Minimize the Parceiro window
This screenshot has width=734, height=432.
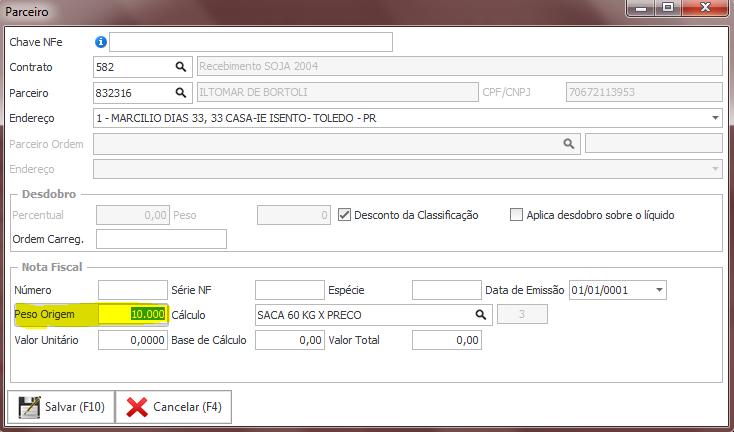click(641, 8)
